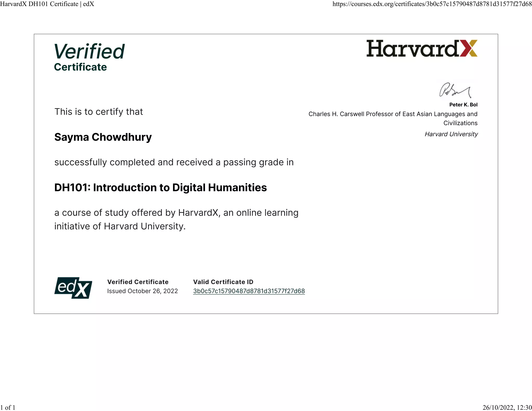The width and height of the screenshot is (532, 411).
Task: Select the name Sayma Chowdhury
Action: click(x=103, y=137)
